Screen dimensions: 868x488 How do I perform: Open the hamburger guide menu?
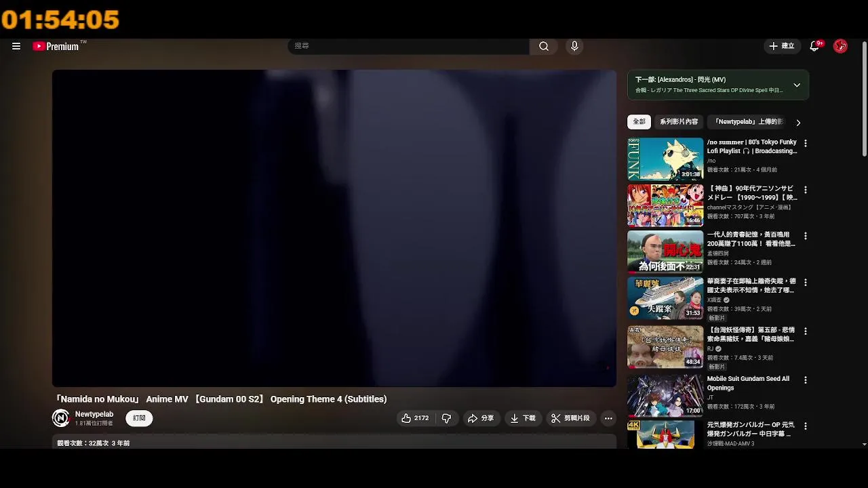pos(16,46)
